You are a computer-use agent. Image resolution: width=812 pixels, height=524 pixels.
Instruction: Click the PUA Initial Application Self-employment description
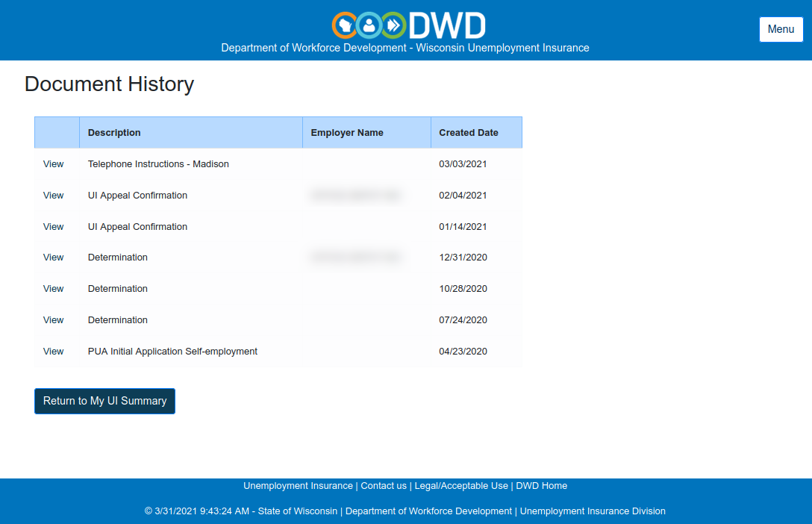coord(172,352)
